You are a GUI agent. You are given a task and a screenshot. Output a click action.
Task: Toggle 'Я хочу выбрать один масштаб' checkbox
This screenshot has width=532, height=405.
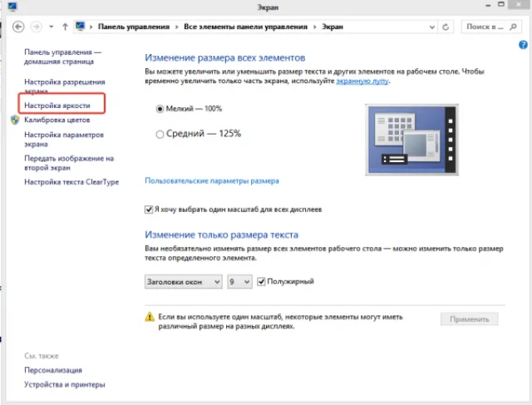(149, 210)
